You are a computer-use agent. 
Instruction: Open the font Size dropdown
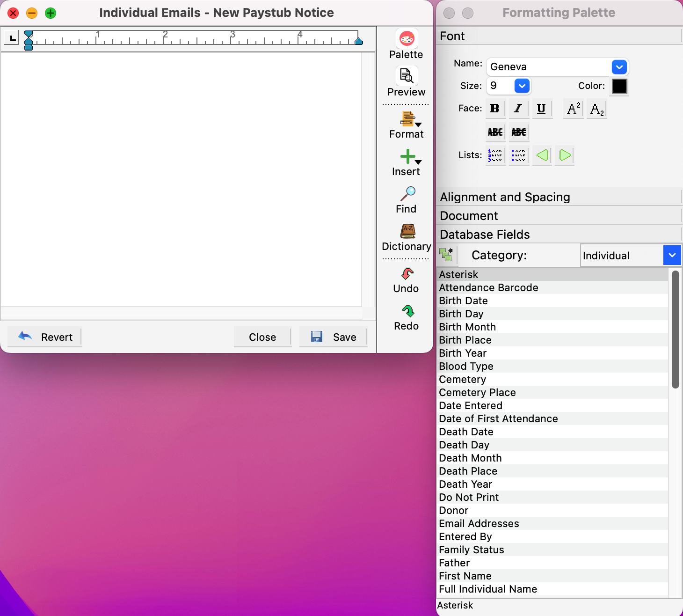522,86
